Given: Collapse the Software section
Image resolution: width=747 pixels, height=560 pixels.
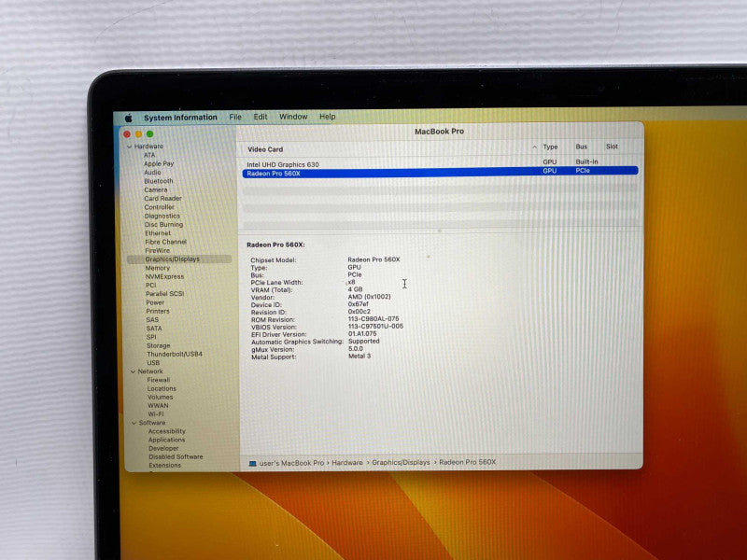Looking at the screenshot, I should point(134,423).
